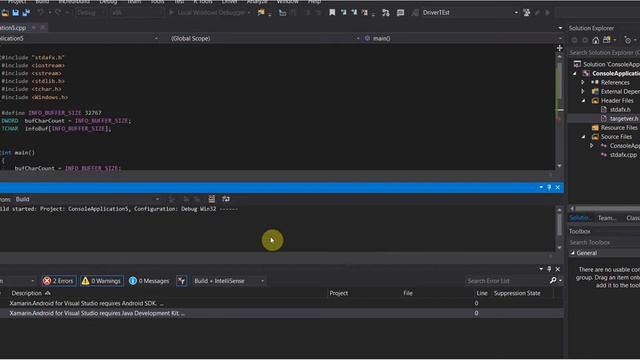
Task: Click the Undo arrow in toolbar
Action: coord(40,13)
